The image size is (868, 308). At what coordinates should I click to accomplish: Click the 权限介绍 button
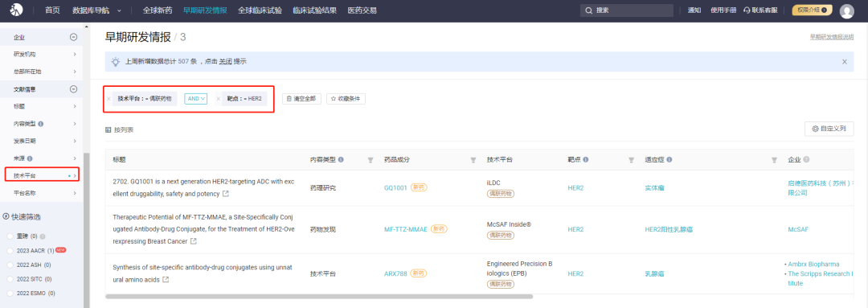(813, 10)
